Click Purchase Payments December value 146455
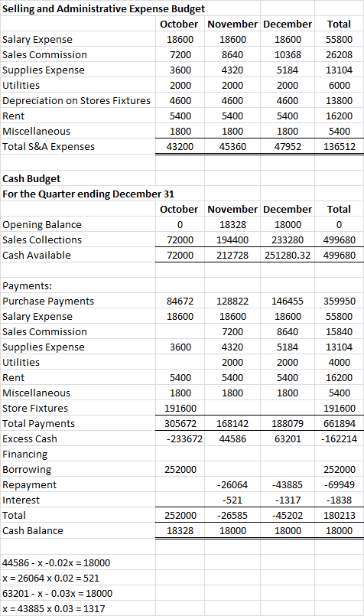 288,301
